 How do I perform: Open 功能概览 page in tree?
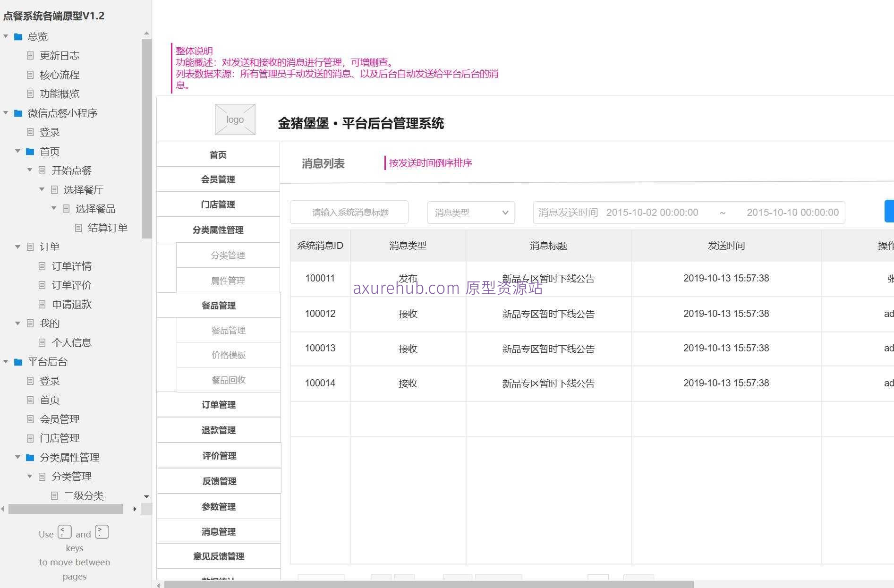point(60,94)
